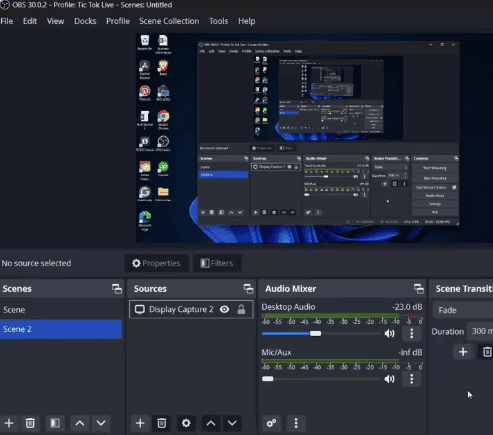Click the Desktop Audio label
Screen dimensions: 493x435
(x=288, y=307)
